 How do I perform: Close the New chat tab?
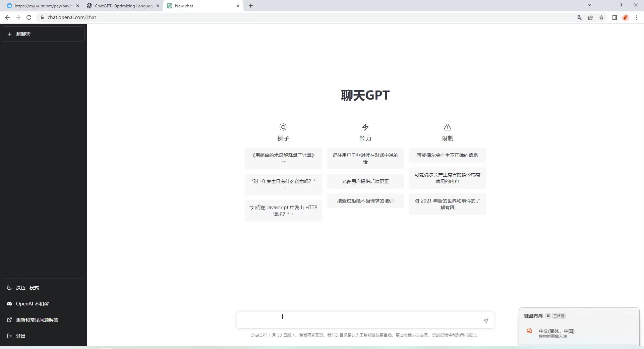click(238, 6)
